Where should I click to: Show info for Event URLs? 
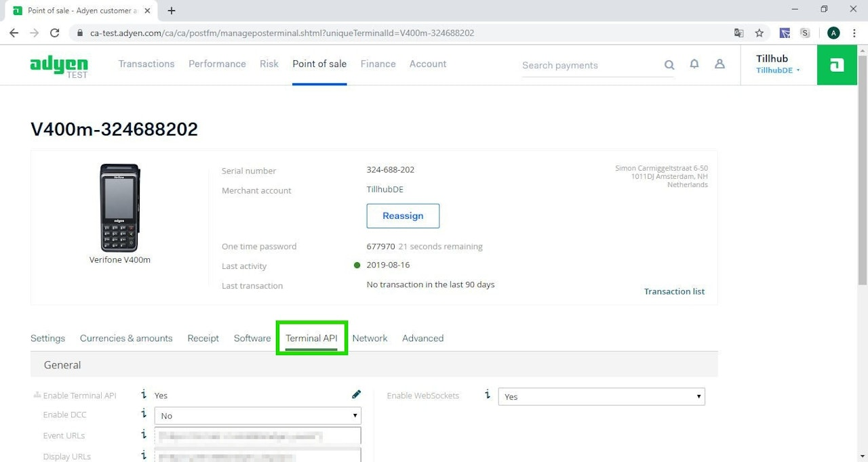click(x=144, y=434)
